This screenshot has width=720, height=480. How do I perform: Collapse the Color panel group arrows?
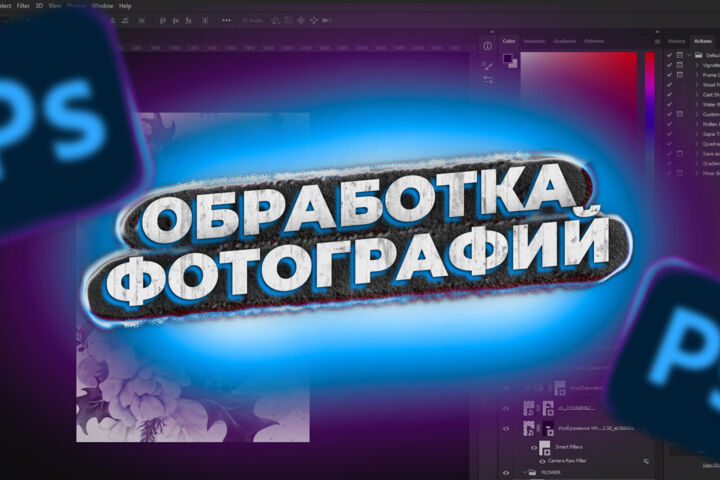492,32
